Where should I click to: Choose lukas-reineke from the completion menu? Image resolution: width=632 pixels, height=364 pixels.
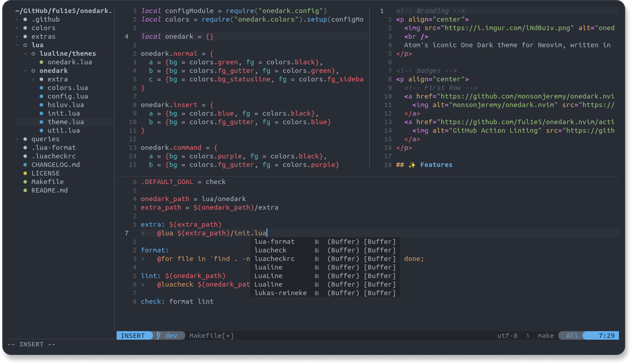point(325,293)
